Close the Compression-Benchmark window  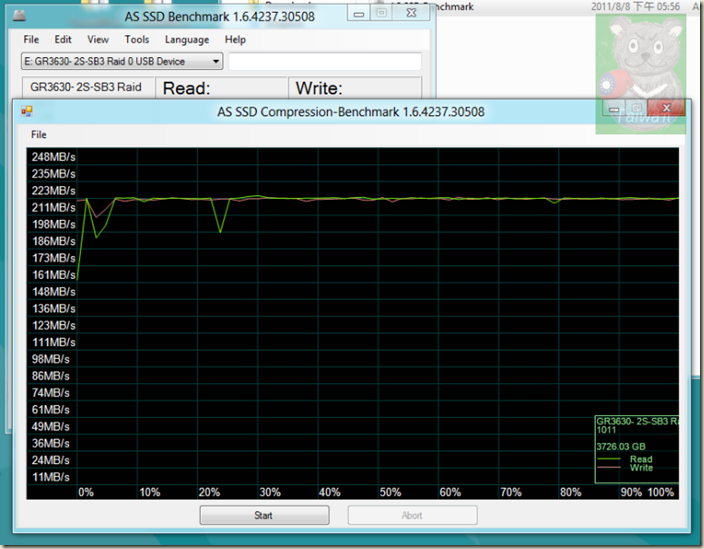pos(666,108)
